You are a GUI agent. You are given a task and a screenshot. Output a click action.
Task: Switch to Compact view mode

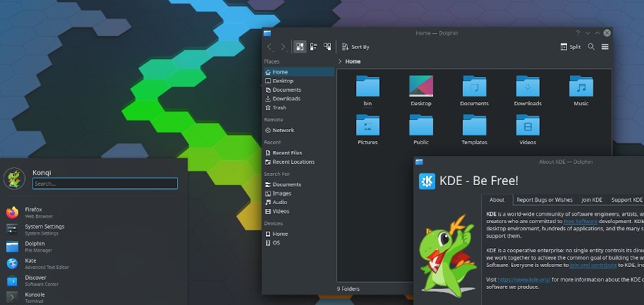tap(314, 47)
